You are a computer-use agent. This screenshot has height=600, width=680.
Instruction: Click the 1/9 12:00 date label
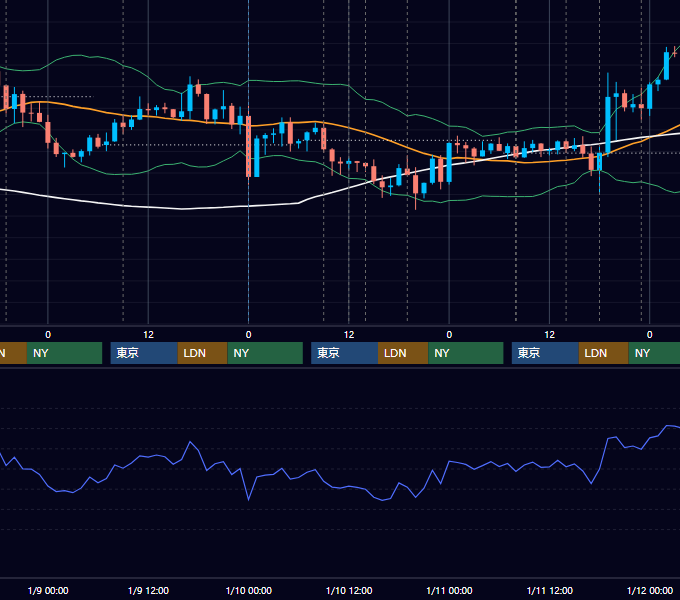pyautogui.click(x=148, y=590)
